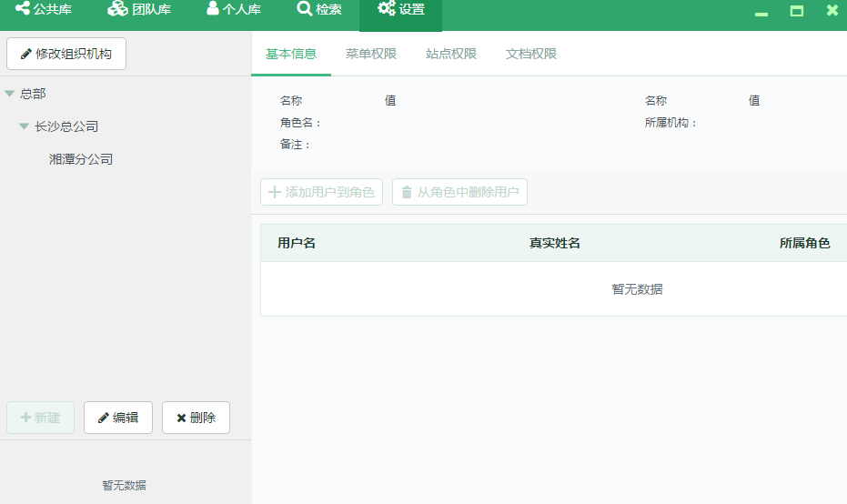Click the 设置 gears icon
This screenshot has height=504, width=847.
coord(386,10)
